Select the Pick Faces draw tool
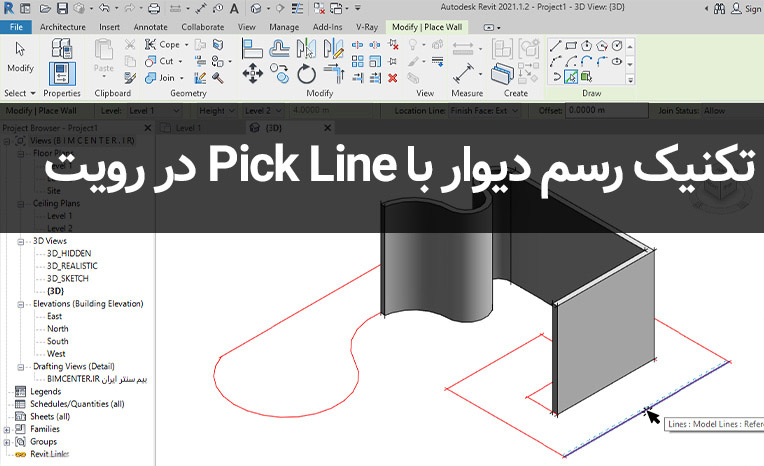Image resolution: width=764 pixels, height=466 pixels. click(x=586, y=77)
